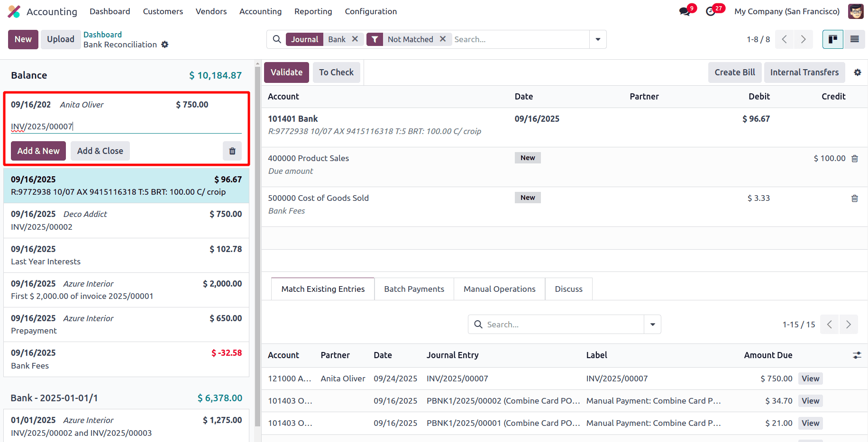Remove the Not Matched filter
The width and height of the screenshot is (868, 442).
coord(442,39)
